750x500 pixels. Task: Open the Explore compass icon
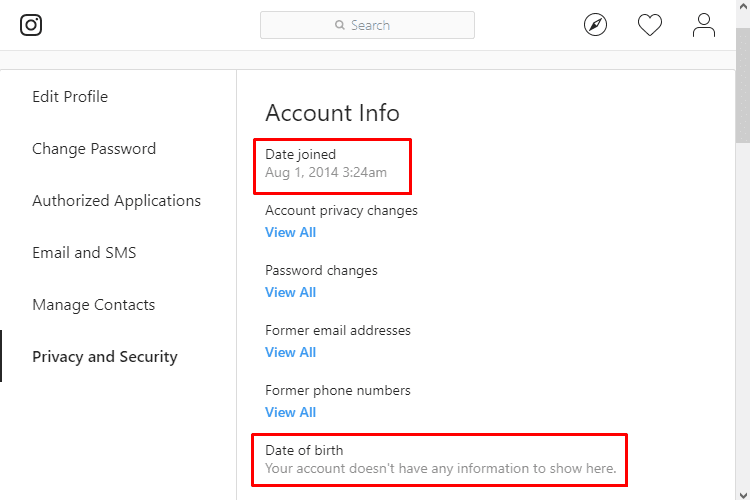[x=595, y=25]
